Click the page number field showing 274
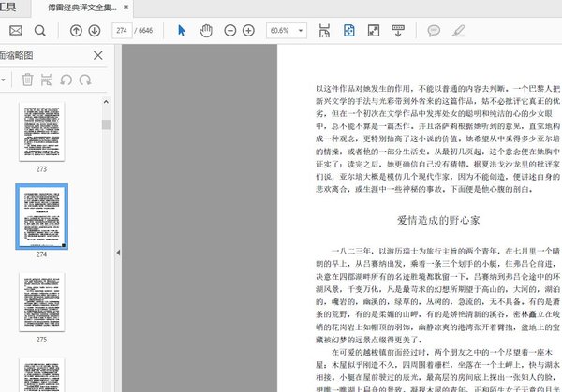 coord(122,31)
